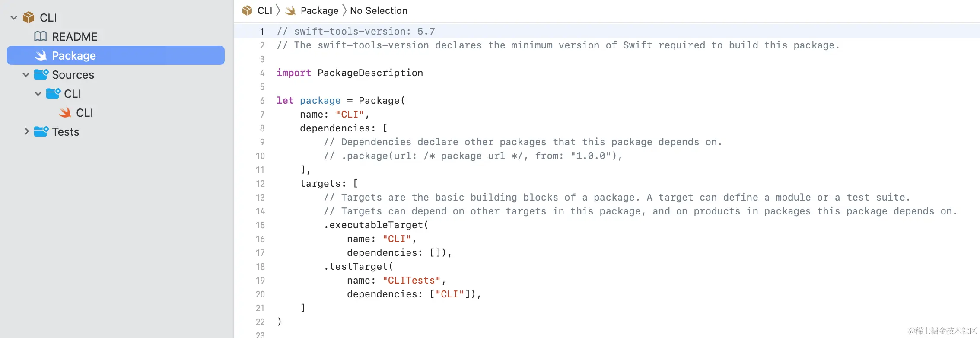Image resolution: width=980 pixels, height=338 pixels.
Task: Select the CLI swift source file
Action: pos(84,113)
